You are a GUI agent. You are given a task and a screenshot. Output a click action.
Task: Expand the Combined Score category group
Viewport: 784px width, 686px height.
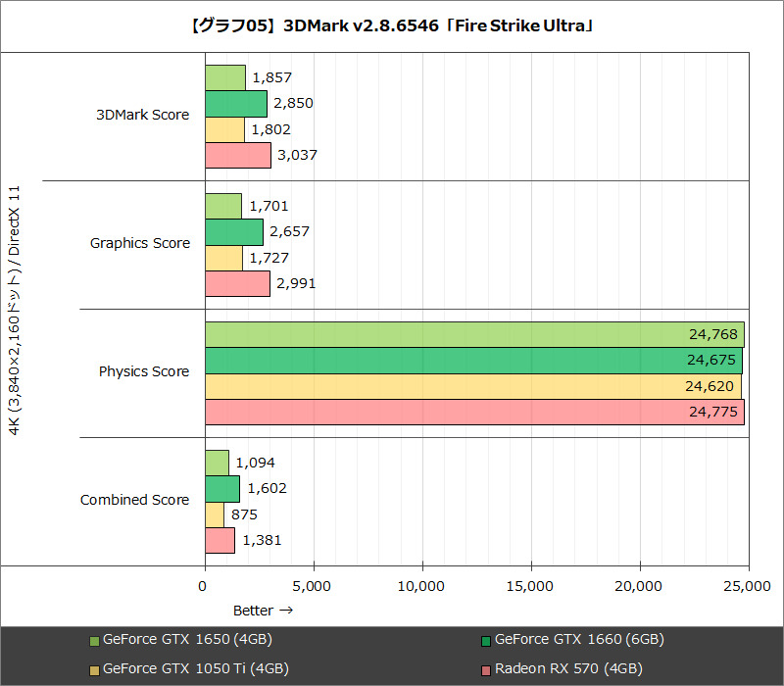(x=134, y=499)
